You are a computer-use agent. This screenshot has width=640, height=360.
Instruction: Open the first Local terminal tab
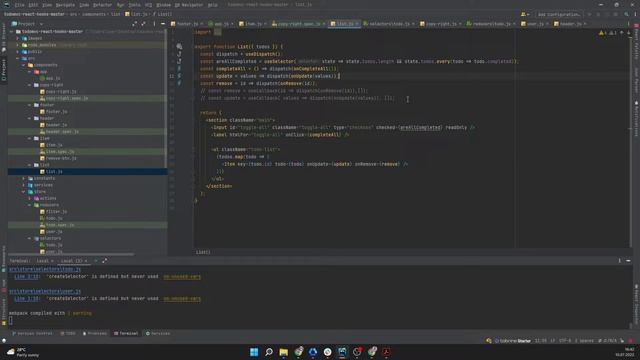[42, 261]
